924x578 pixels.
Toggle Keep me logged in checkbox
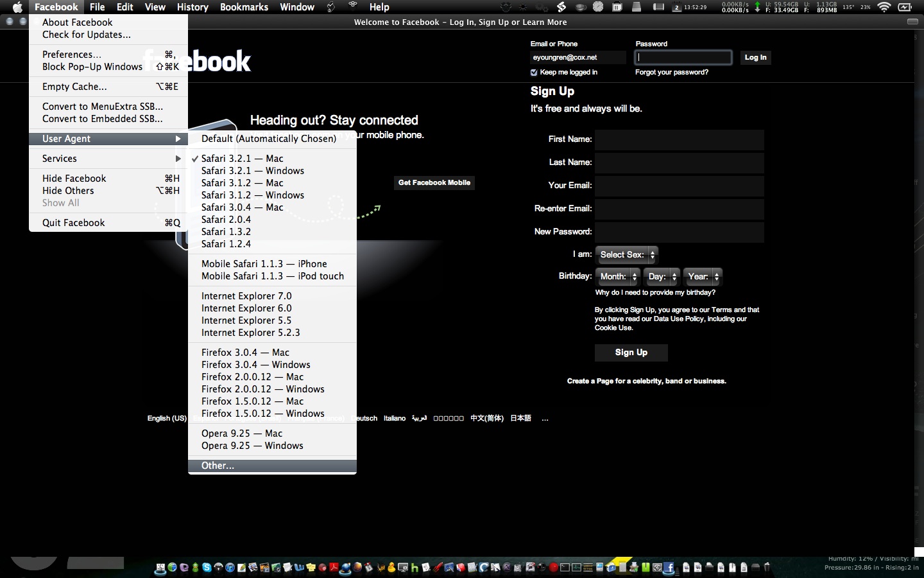click(x=534, y=73)
